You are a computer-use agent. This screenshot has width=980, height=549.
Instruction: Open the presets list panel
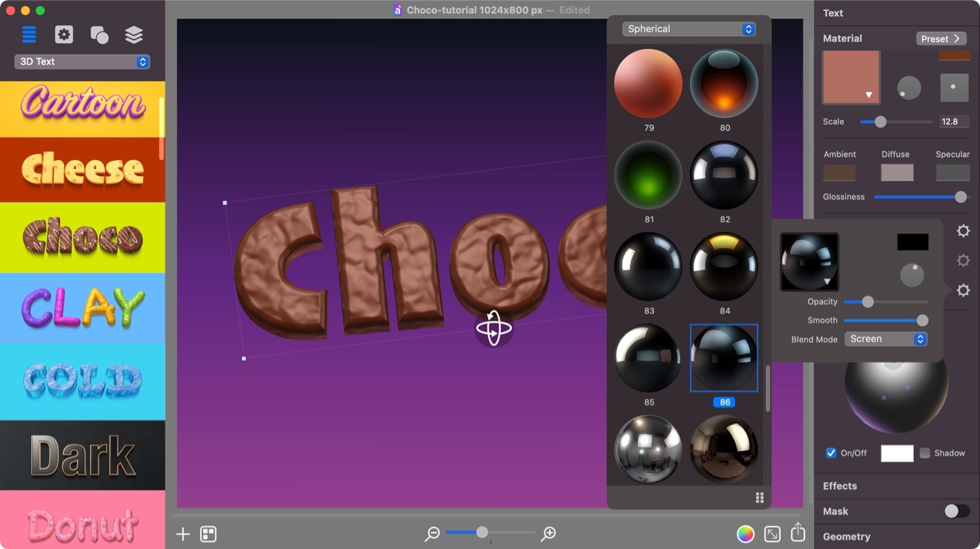click(29, 34)
